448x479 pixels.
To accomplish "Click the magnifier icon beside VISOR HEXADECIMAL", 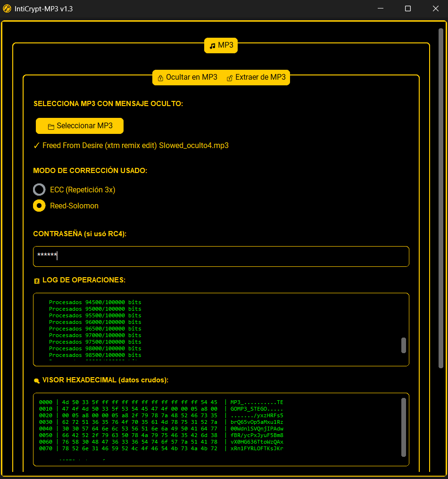I will pyautogui.click(x=36, y=380).
